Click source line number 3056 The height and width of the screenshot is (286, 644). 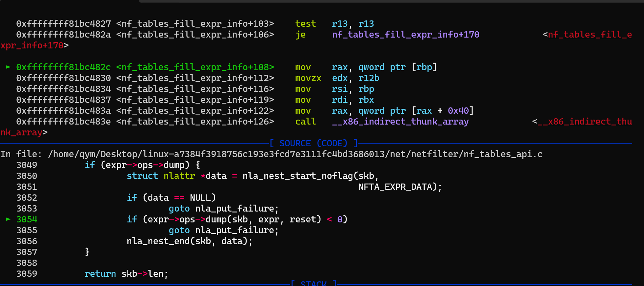pyautogui.click(x=27, y=241)
